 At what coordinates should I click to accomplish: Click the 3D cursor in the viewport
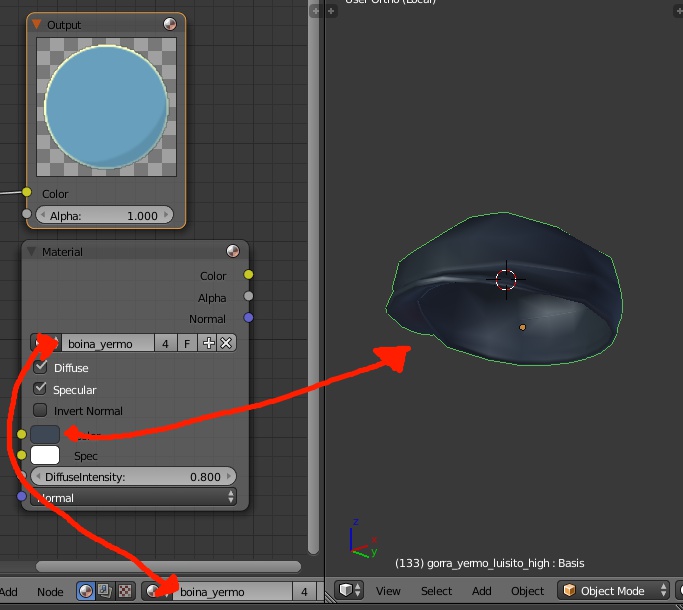(x=506, y=279)
